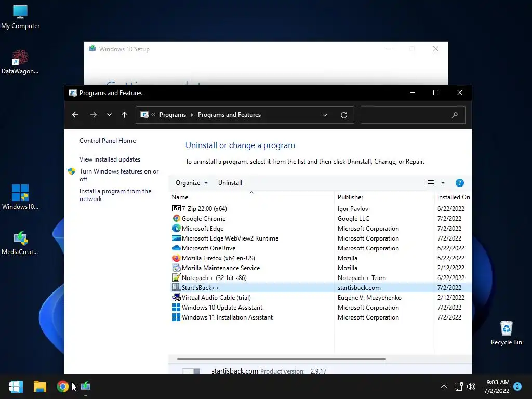Open Turn Windows features on or off
This screenshot has height=399, width=532.
[119, 175]
